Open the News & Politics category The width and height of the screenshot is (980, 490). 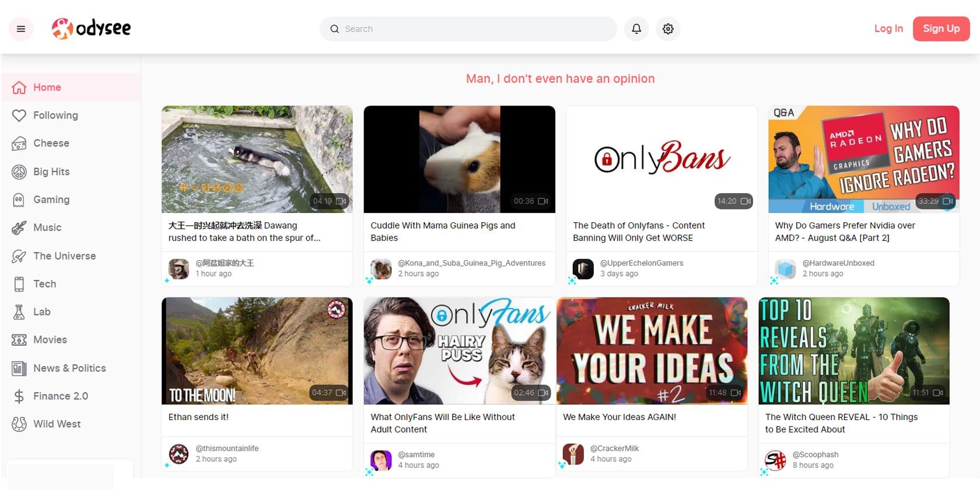(69, 368)
